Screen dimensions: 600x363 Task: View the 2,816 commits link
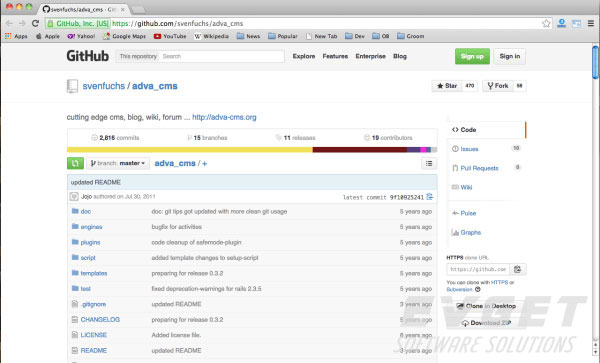pos(115,138)
